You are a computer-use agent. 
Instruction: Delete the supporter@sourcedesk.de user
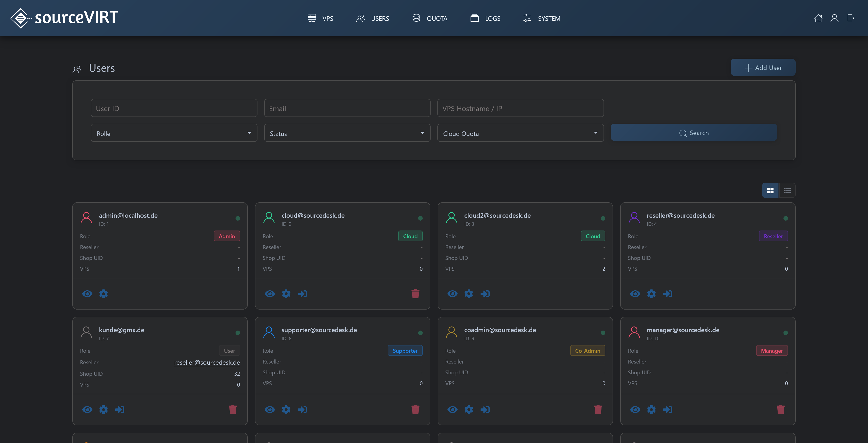415,409
